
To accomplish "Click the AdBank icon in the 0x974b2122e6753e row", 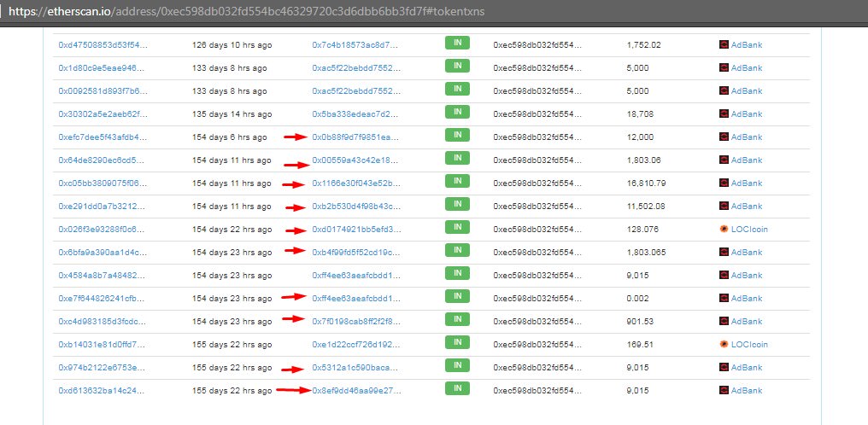I will click(724, 368).
